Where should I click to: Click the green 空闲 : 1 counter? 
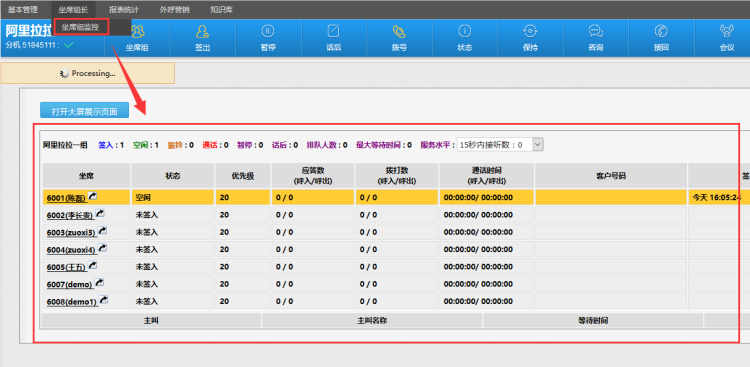pos(146,145)
